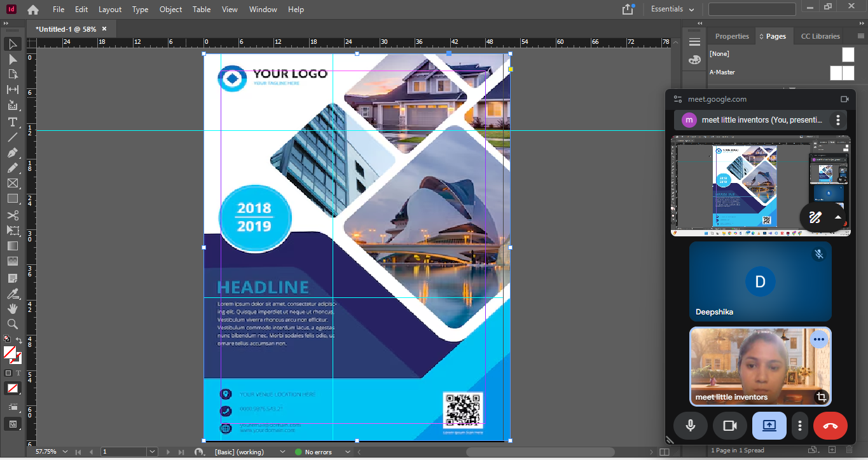868x460 pixels.
Task: Select the Direct Selection tool
Action: [12, 59]
